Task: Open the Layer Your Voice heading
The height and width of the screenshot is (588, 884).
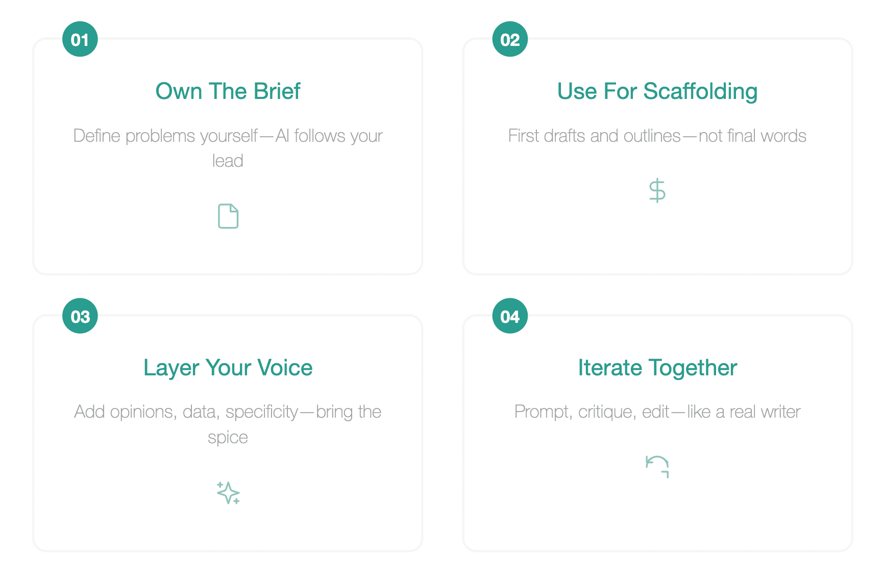Action: click(228, 368)
